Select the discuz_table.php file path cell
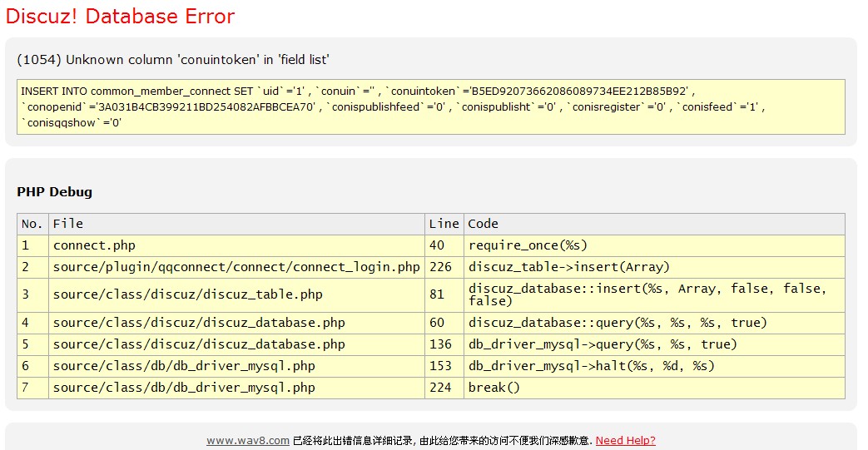The image size is (868, 450). click(187, 294)
